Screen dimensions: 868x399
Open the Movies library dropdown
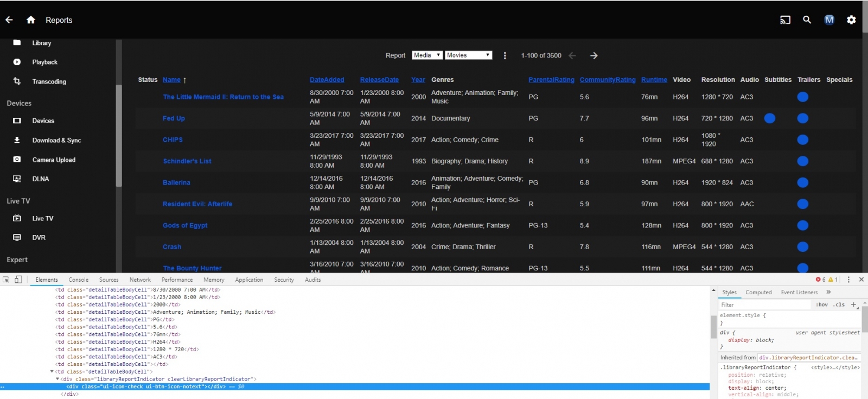(468, 55)
